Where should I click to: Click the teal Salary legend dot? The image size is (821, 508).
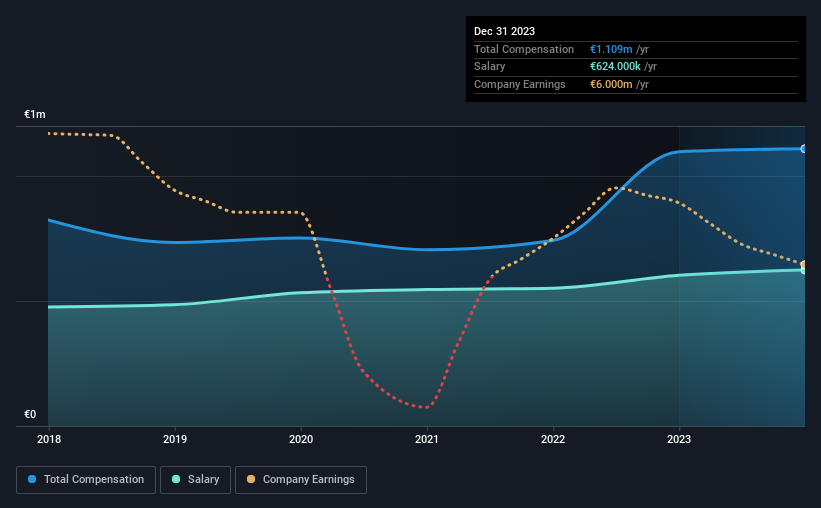tap(176, 479)
